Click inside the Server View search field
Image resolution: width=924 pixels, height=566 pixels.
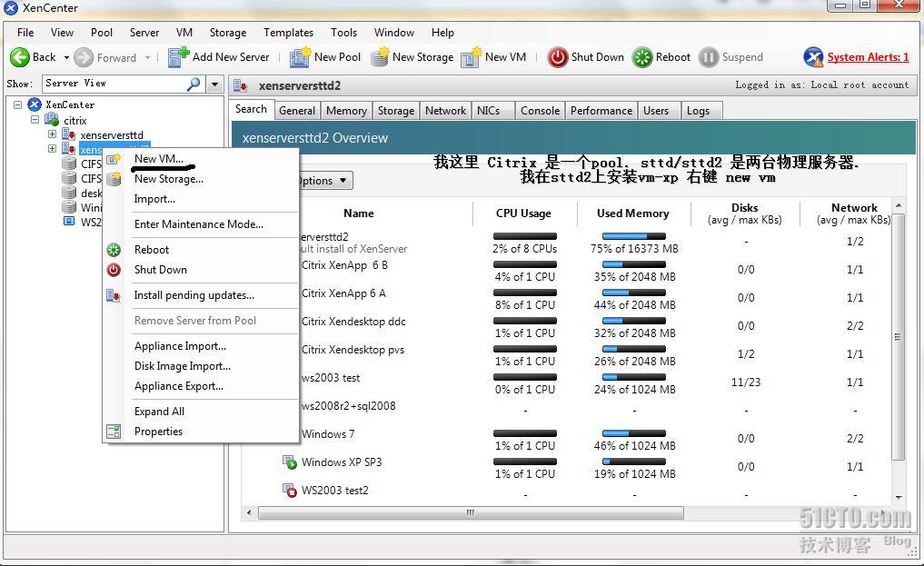[114, 84]
